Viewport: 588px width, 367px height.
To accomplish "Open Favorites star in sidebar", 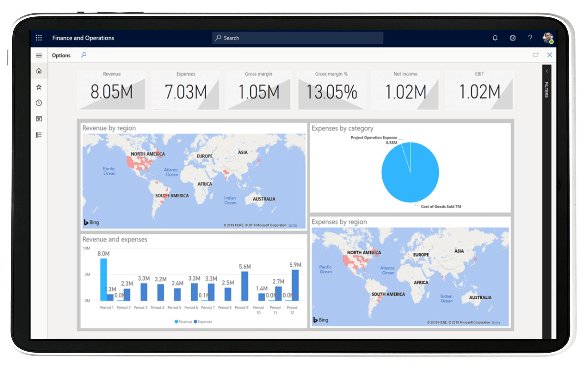I will 39,87.
